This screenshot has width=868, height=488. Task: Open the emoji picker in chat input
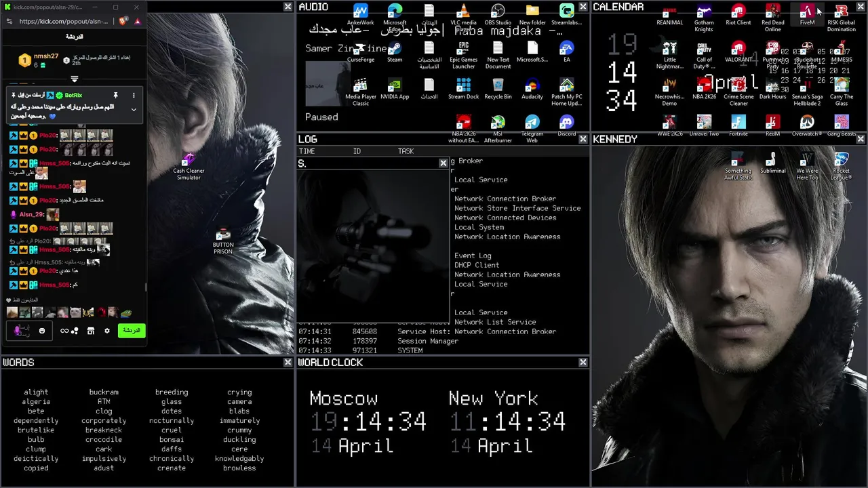[41, 331]
